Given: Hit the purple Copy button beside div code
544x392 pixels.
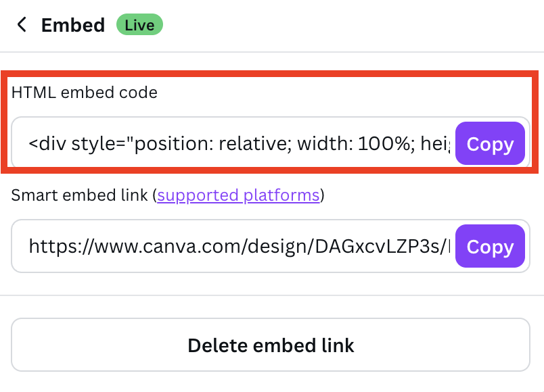Looking at the screenshot, I should pyautogui.click(x=490, y=143).
